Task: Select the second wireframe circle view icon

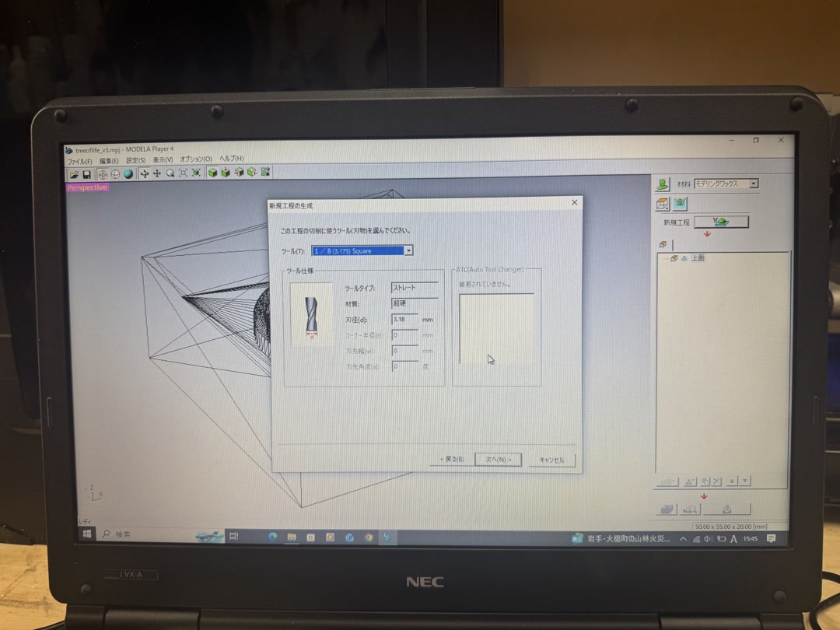Action: (115, 174)
